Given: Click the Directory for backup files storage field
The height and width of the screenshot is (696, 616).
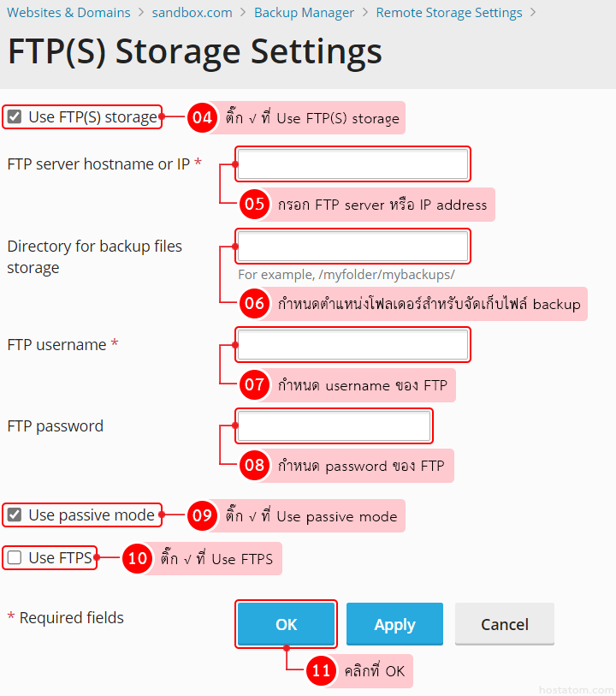Looking at the screenshot, I should click(352, 246).
